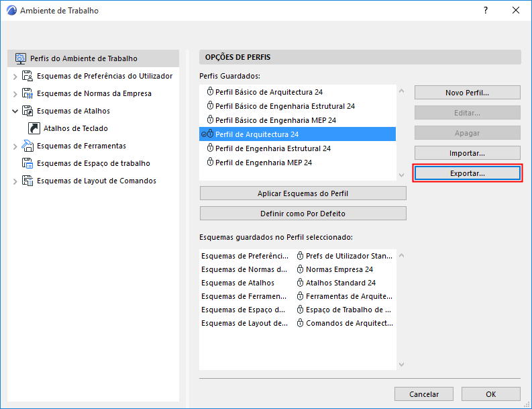Click the Esquemas de Espaço de trabalho icon
The height and width of the screenshot is (409, 532).
28,163
